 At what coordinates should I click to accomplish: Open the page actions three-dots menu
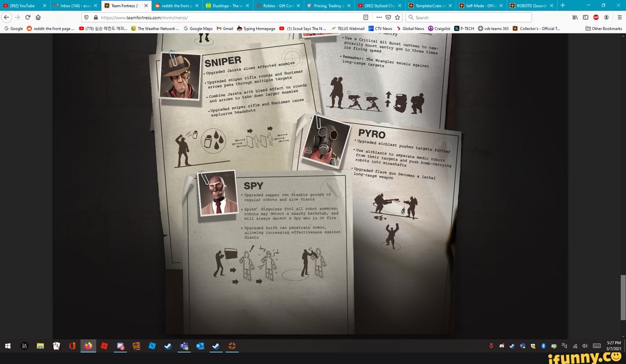tap(379, 17)
